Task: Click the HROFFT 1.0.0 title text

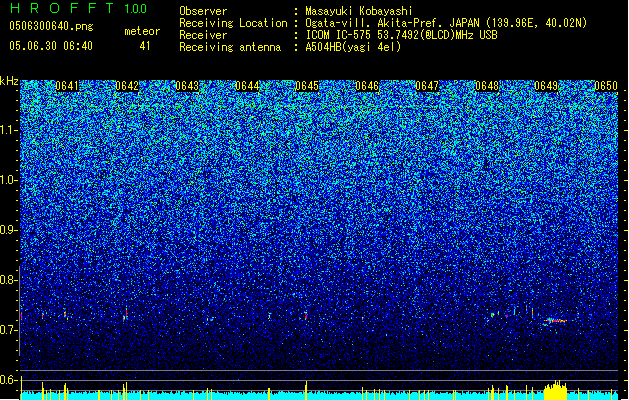Action: tap(79, 8)
